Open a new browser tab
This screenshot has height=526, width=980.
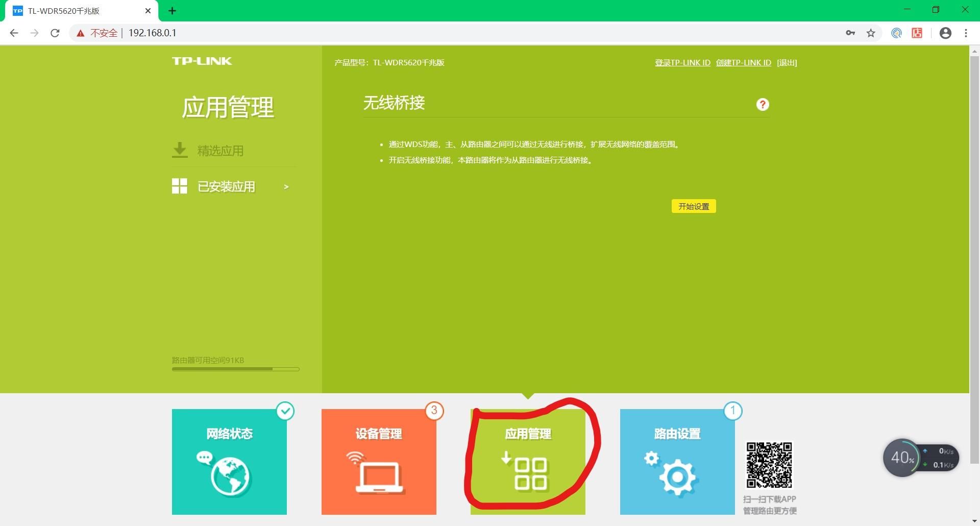173,11
